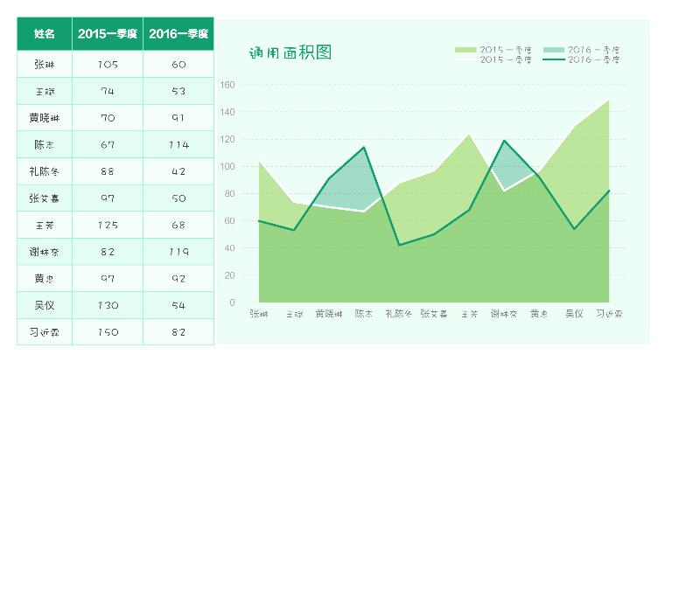
Task: Select the 姓名 table header cell
Action: click(x=45, y=34)
